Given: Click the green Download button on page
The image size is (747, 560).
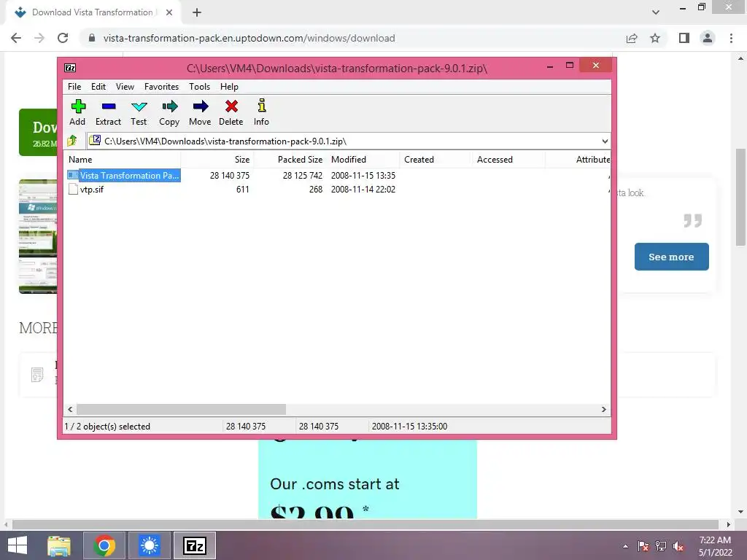Looking at the screenshot, I should (x=38, y=133).
